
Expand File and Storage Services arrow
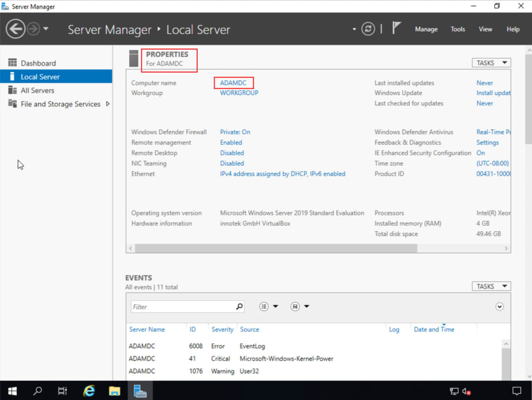pyautogui.click(x=108, y=104)
